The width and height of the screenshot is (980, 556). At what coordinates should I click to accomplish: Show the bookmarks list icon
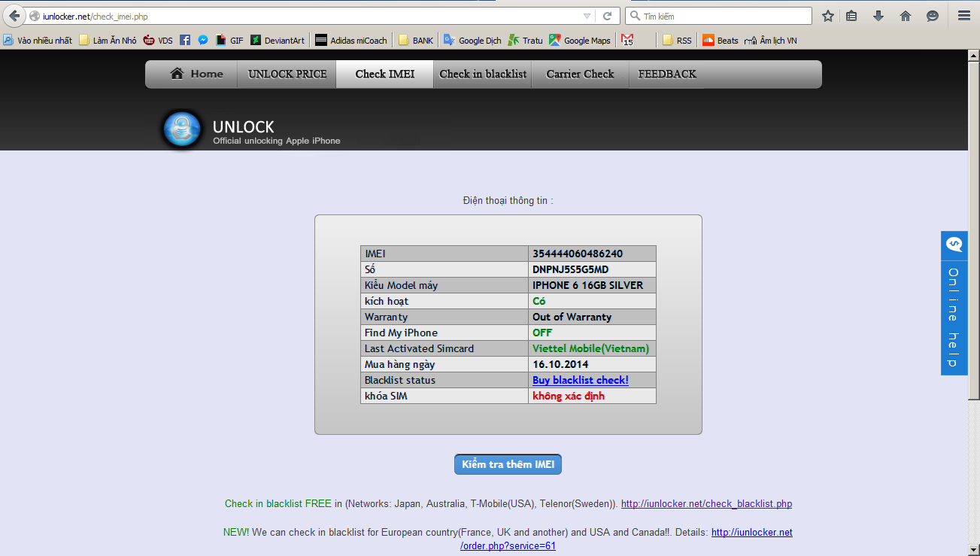tap(851, 16)
